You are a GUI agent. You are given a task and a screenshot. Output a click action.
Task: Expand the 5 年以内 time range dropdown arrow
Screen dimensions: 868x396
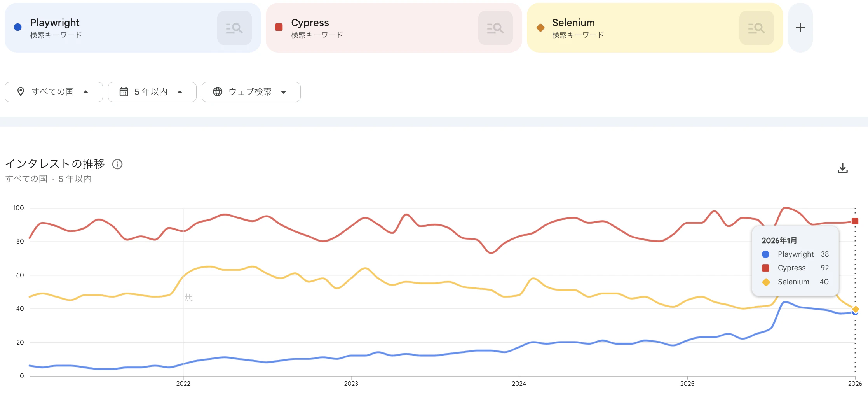click(180, 92)
